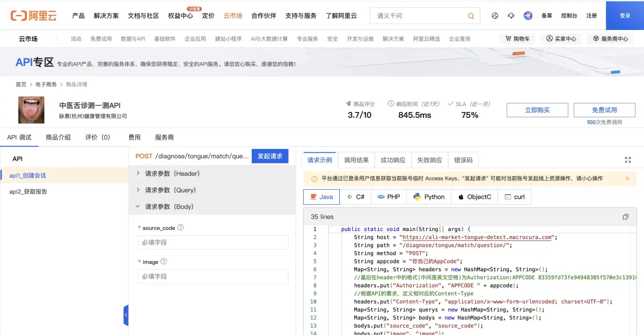Open the 权益中心 top menu
The height and width of the screenshot is (335, 644).
(180, 16)
